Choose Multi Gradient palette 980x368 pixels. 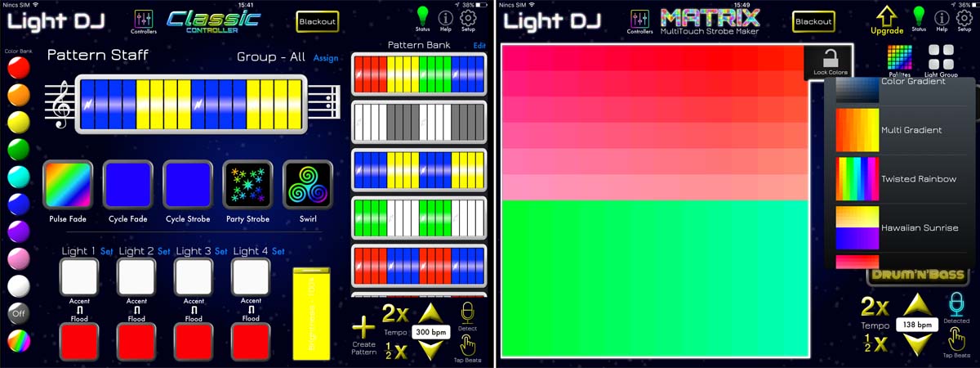(x=901, y=130)
